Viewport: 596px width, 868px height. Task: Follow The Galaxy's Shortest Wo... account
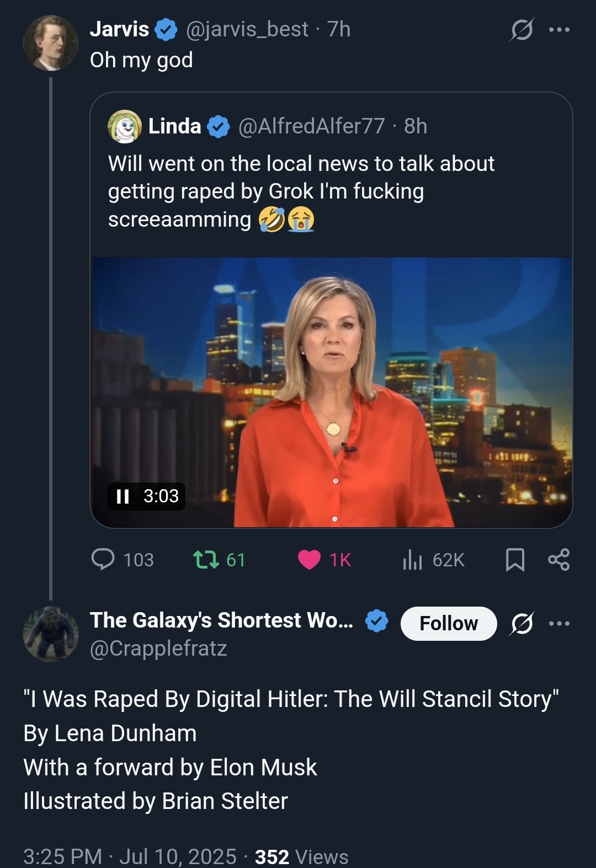449,624
